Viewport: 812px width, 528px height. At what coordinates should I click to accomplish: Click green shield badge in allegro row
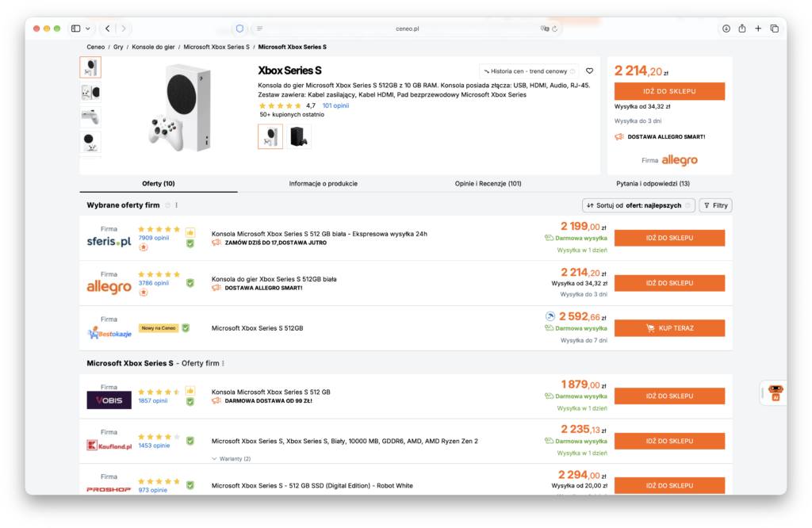[x=190, y=283]
